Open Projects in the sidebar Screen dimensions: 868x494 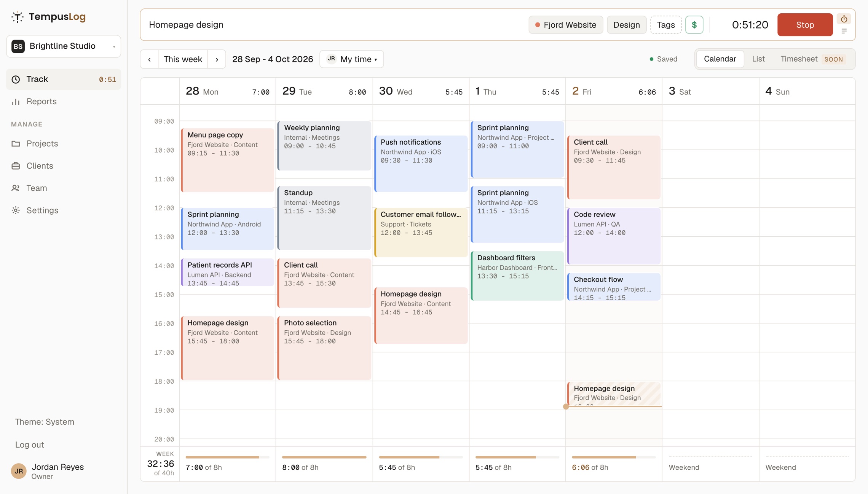[64, 143]
